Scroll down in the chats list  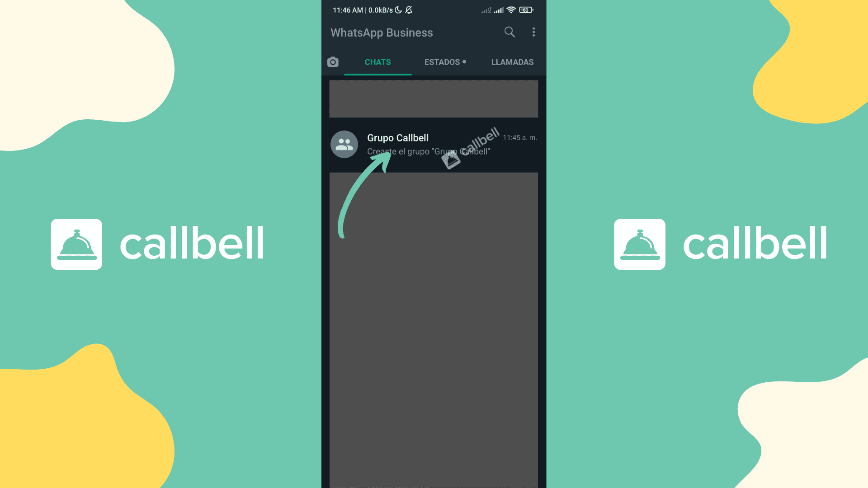[x=434, y=328]
